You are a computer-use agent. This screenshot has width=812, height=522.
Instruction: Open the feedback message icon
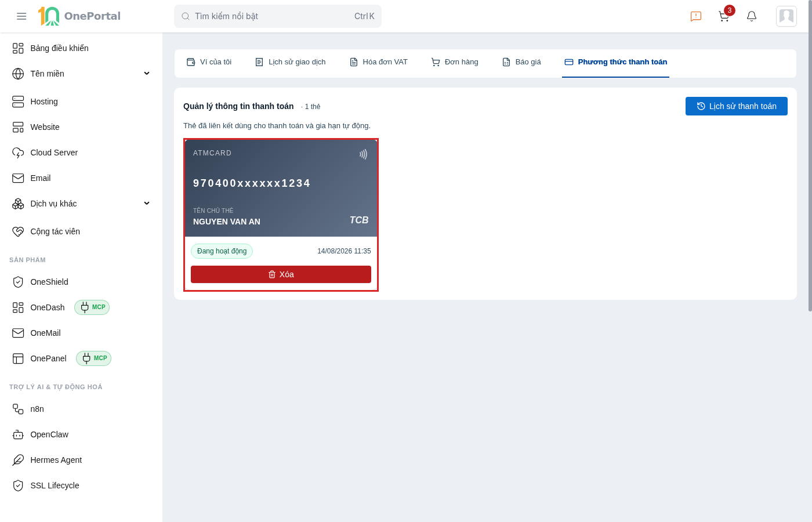(x=696, y=16)
